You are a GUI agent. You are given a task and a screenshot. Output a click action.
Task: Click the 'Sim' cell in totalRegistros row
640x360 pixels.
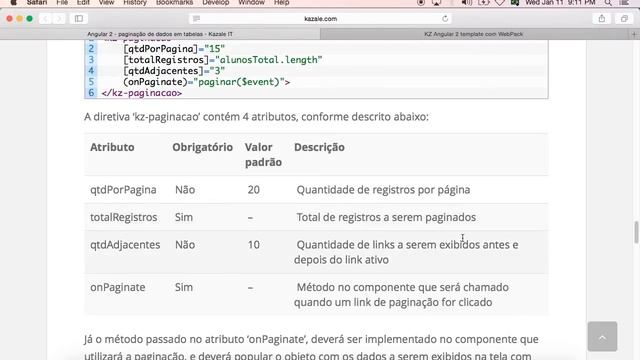184,217
